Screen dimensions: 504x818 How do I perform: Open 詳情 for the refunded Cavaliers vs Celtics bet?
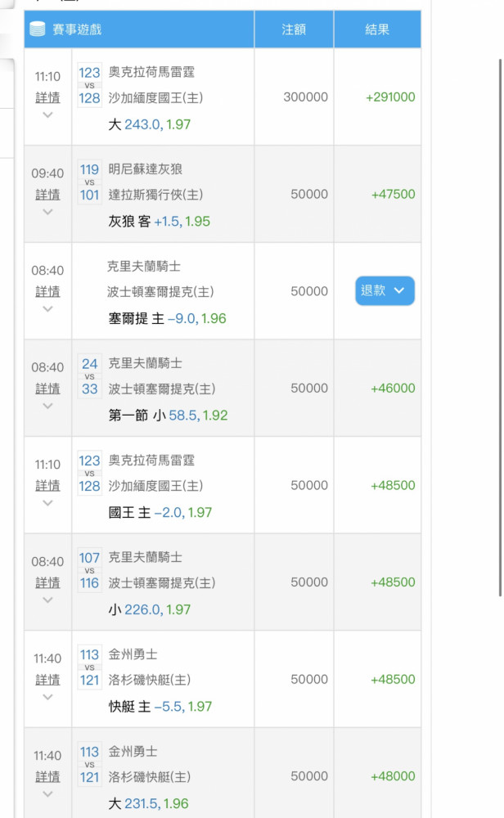[x=47, y=291]
